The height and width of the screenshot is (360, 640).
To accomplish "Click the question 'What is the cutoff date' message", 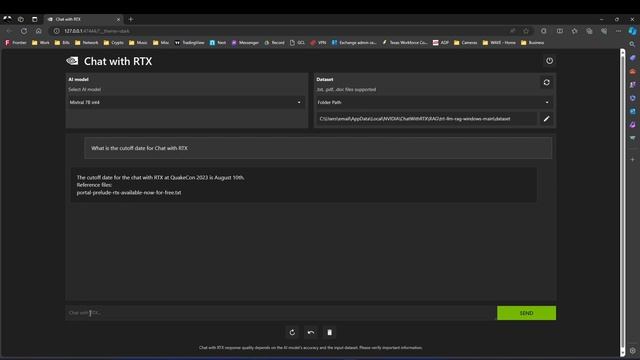I will coord(318,148).
